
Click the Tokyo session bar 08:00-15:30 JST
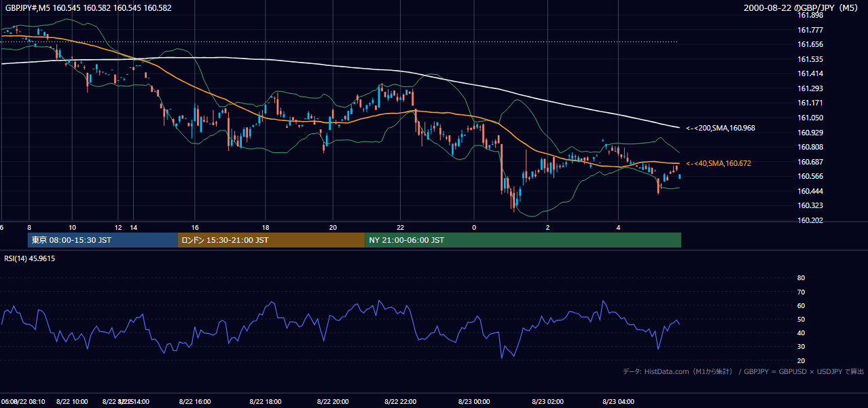click(103, 240)
